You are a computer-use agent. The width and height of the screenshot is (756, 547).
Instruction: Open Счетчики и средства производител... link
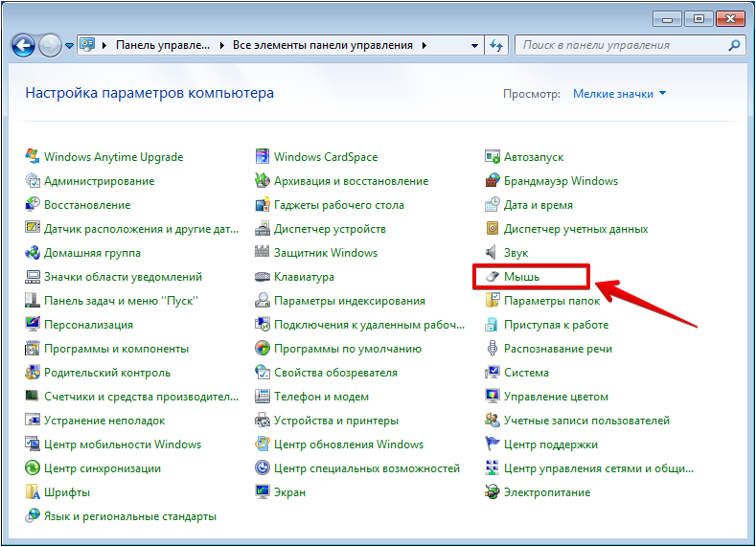[x=141, y=397]
